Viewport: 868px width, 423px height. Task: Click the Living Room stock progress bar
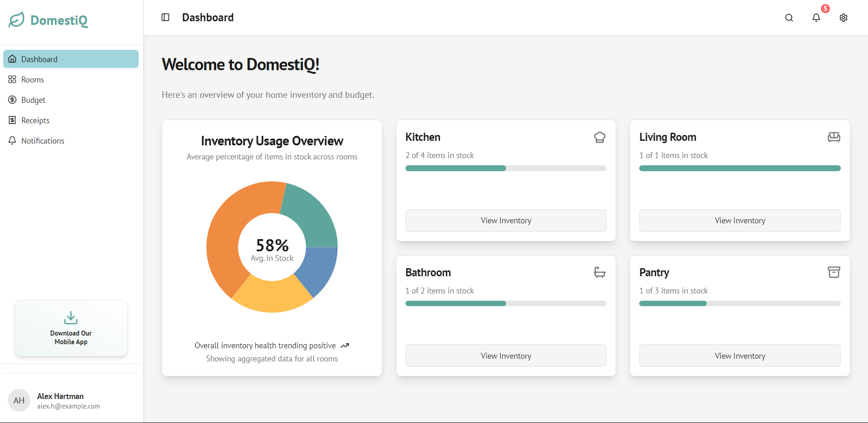pos(740,168)
